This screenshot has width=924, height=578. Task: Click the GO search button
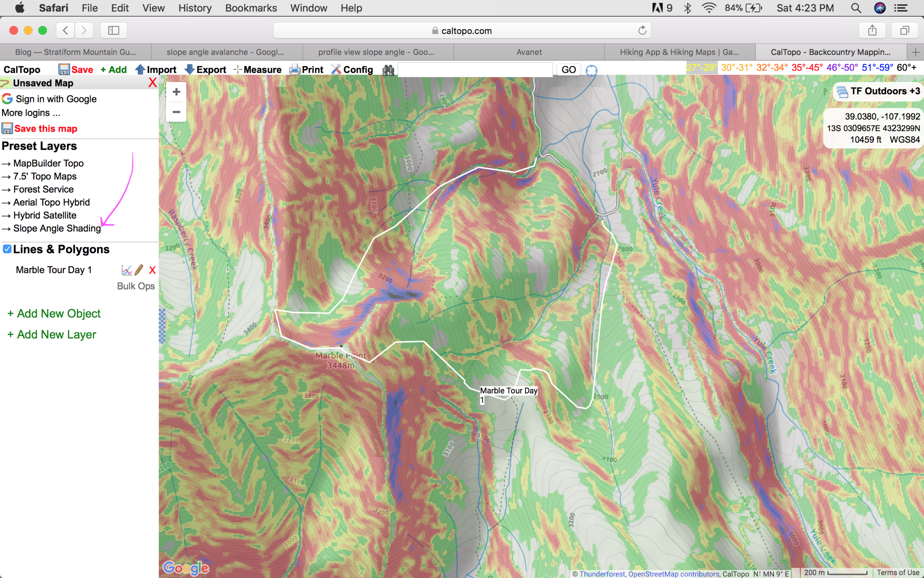pyautogui.click(x=568, y=70)
